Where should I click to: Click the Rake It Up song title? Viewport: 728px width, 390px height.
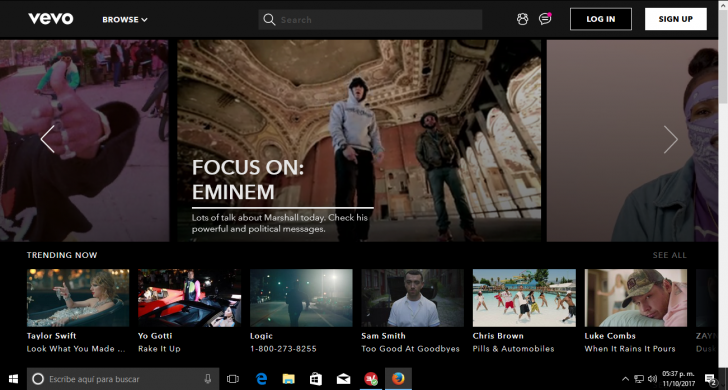[x=159, y=349]
